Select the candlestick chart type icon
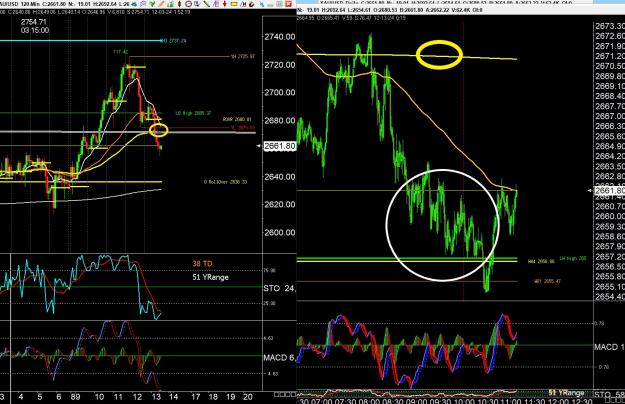 coord(179,4)
